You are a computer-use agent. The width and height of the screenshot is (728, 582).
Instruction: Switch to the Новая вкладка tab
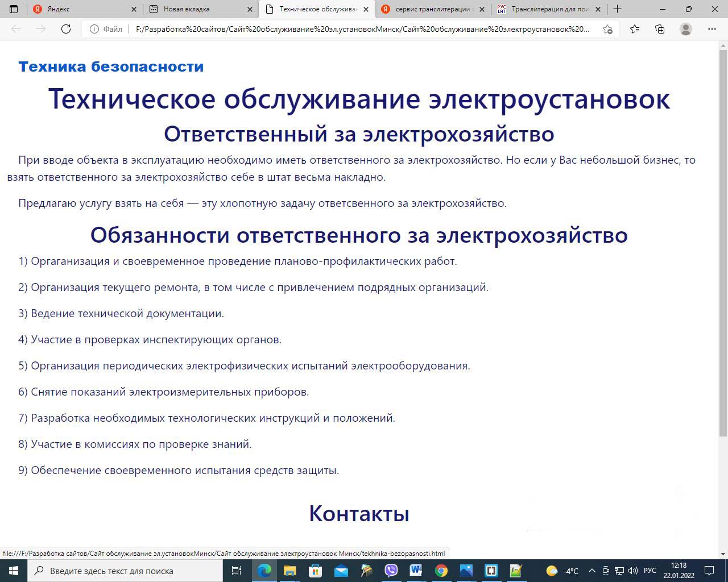point(196,9)
